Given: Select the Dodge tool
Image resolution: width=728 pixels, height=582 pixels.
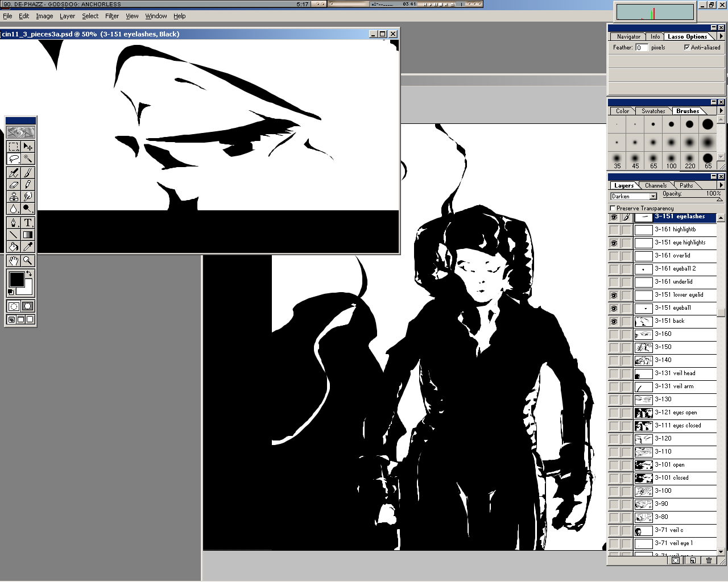Looking at the screenshot, I should tap(28, 209).
